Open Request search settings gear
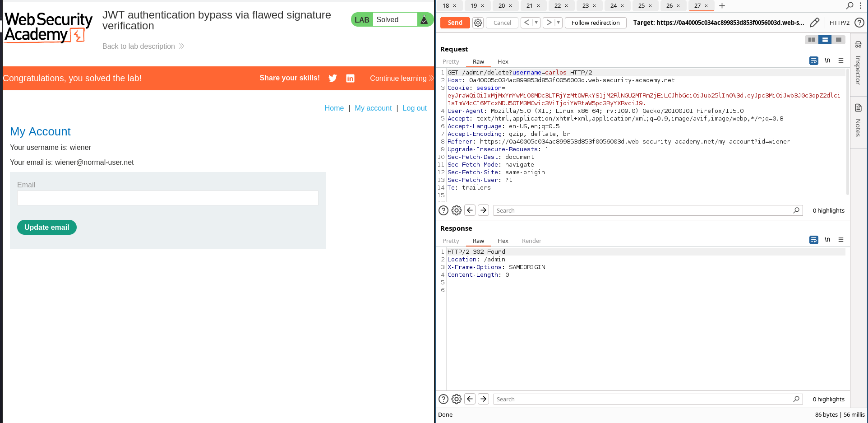The height and width of the screenshot is (423, 868). pos(457,210)
